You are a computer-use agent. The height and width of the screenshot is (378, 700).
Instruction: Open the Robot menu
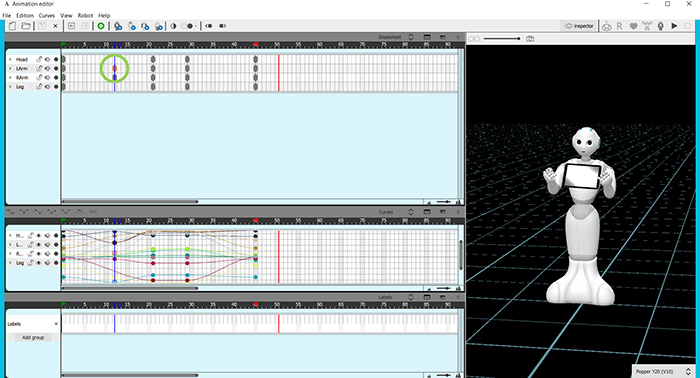click(x=85, y=15)
